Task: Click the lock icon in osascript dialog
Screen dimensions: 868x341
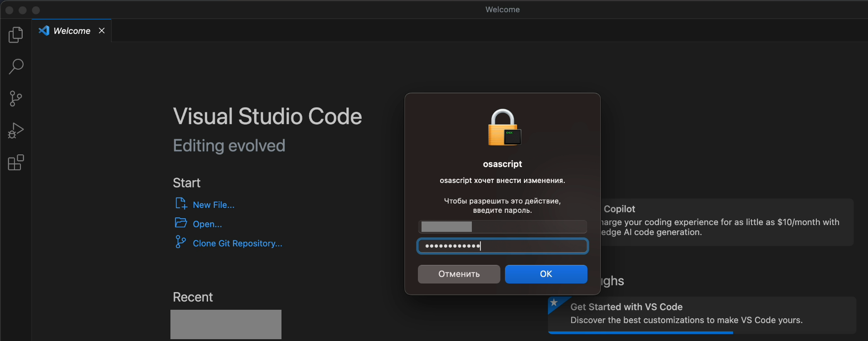Action: pyautogui.click(x=504, y=128)
